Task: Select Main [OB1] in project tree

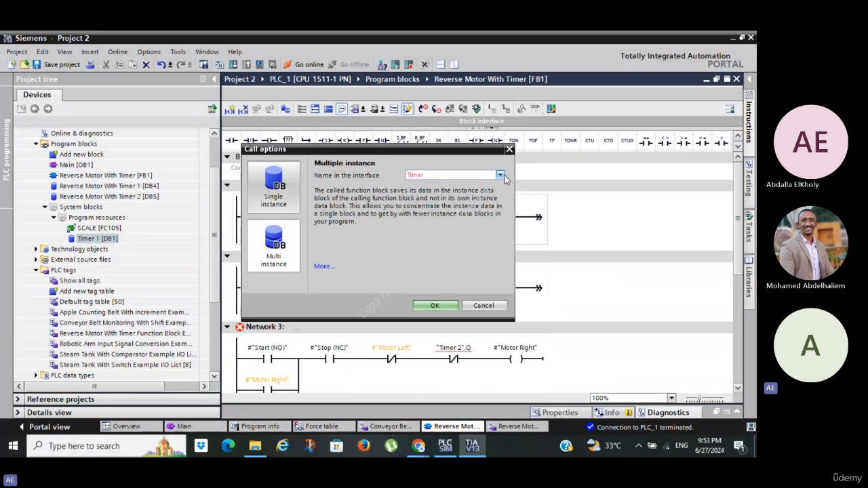Action: tap(76, 165)
